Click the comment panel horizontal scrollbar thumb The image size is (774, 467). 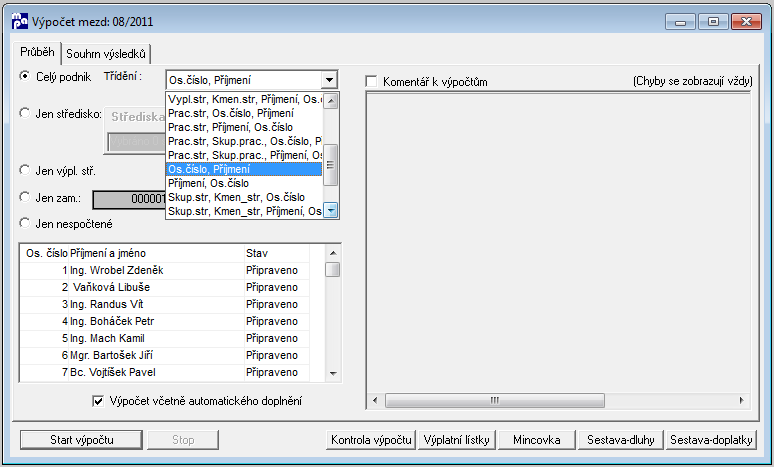[x=495, y=400]
